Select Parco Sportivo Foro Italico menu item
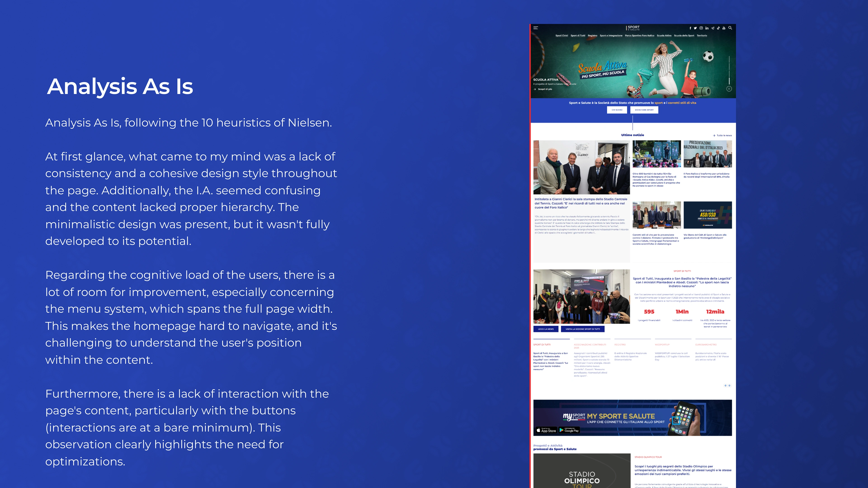This screenshot has height=488, width=868. (639, 35)
